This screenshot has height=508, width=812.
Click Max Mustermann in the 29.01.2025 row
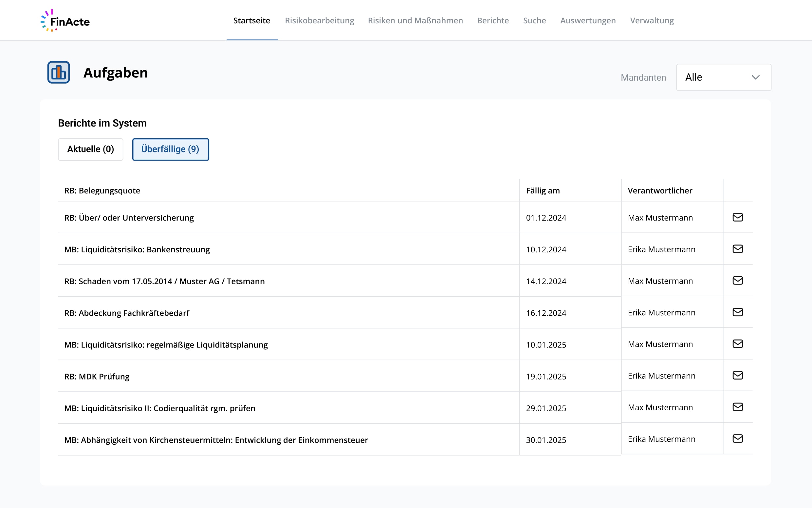tap(660, 407)
